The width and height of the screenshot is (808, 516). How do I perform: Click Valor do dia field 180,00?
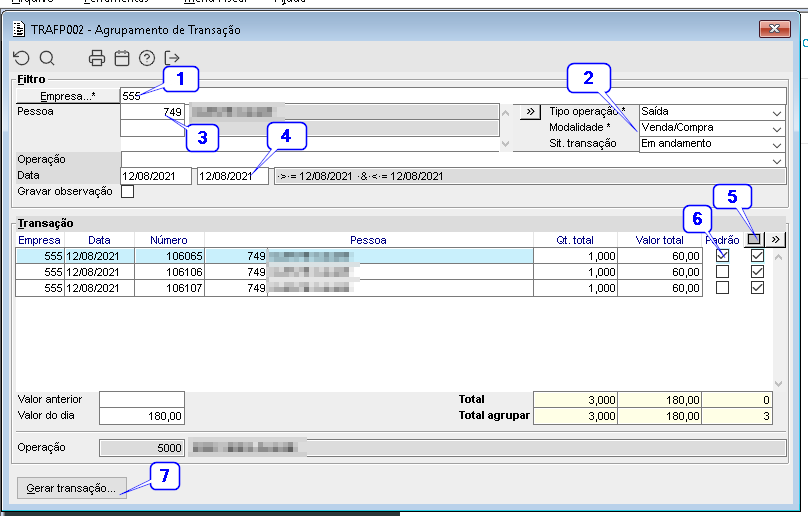[142, 415]
